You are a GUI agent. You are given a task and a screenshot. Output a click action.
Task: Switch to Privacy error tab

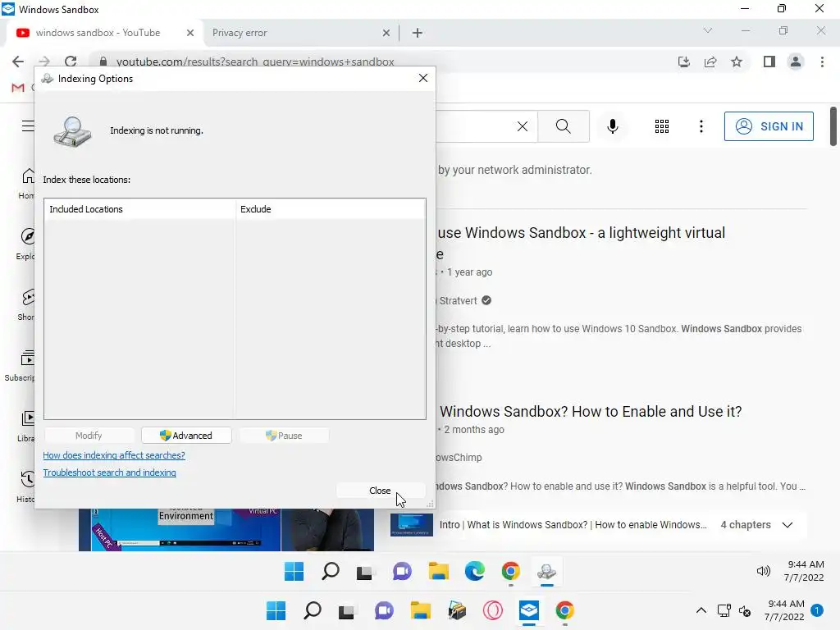(300, 33)
